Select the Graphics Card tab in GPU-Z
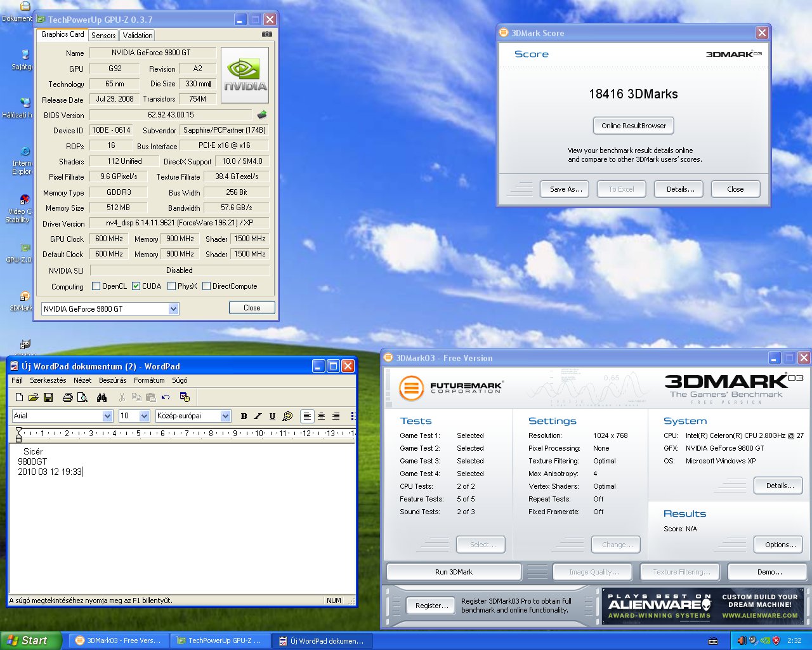The width and height of the screenshot is (812, 650). tap(62, 34)
